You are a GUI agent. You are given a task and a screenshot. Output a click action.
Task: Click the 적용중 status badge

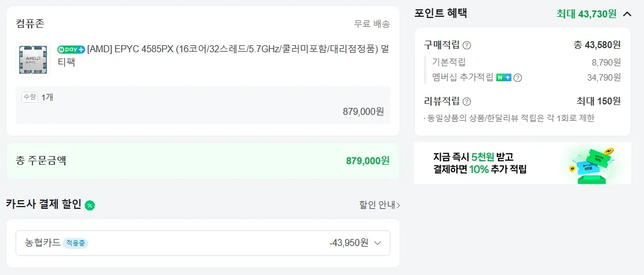pyautogui.click(x=75, y=243)
